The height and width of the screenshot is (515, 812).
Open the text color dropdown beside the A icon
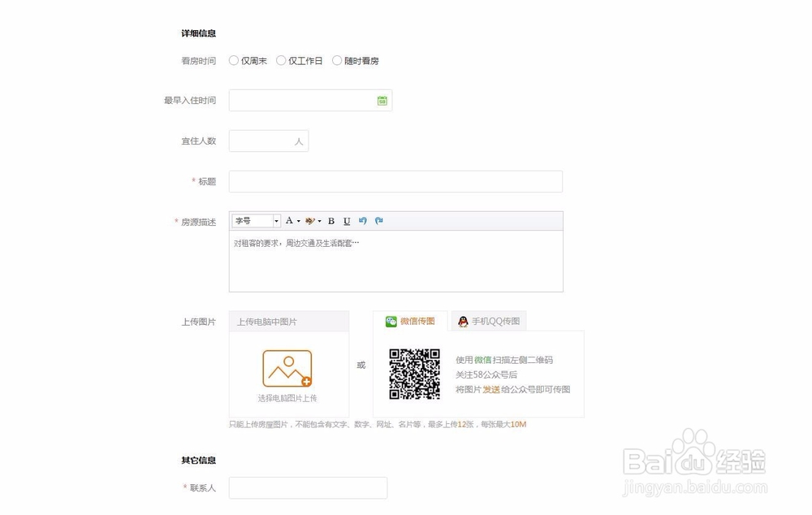pos(298,220)
